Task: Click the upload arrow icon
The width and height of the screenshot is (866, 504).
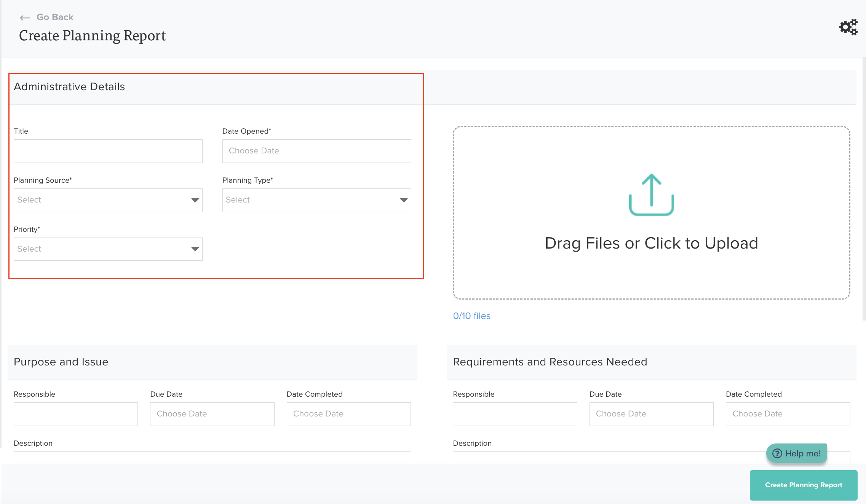Action: tap(651, 195)
